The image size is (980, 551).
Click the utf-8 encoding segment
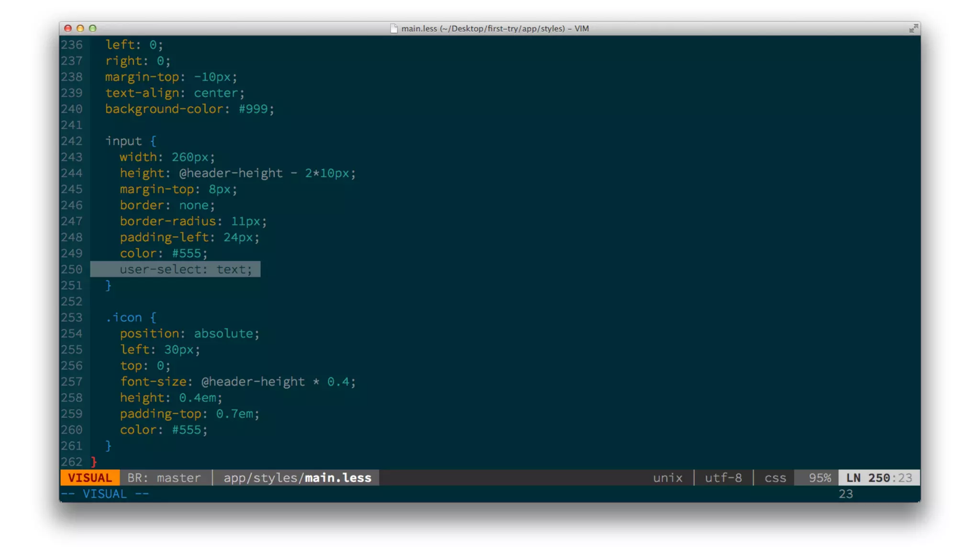point(723,478)
